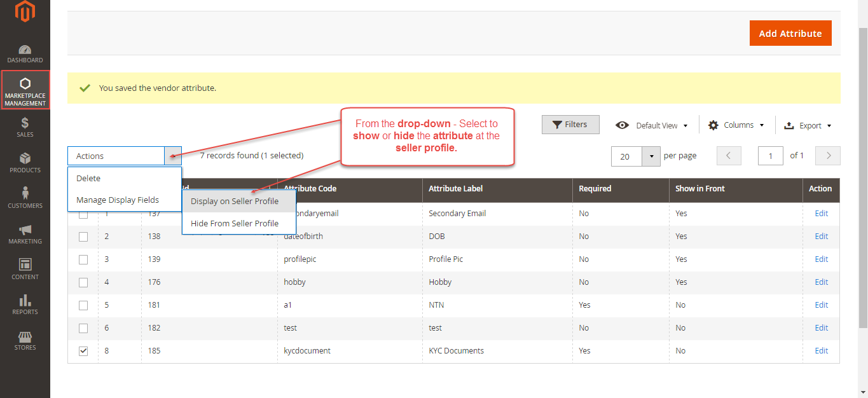Click the KYC Documents label cell

point(456,351)
